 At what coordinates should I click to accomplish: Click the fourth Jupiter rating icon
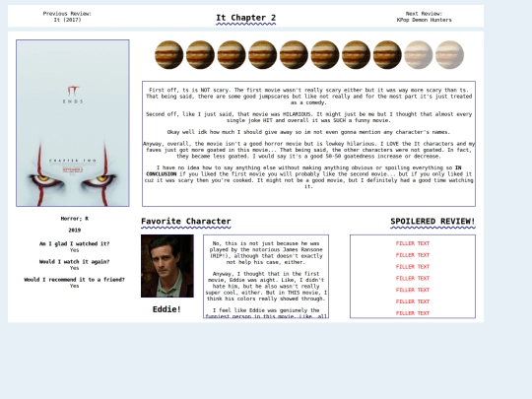click(x=263, y=55)
